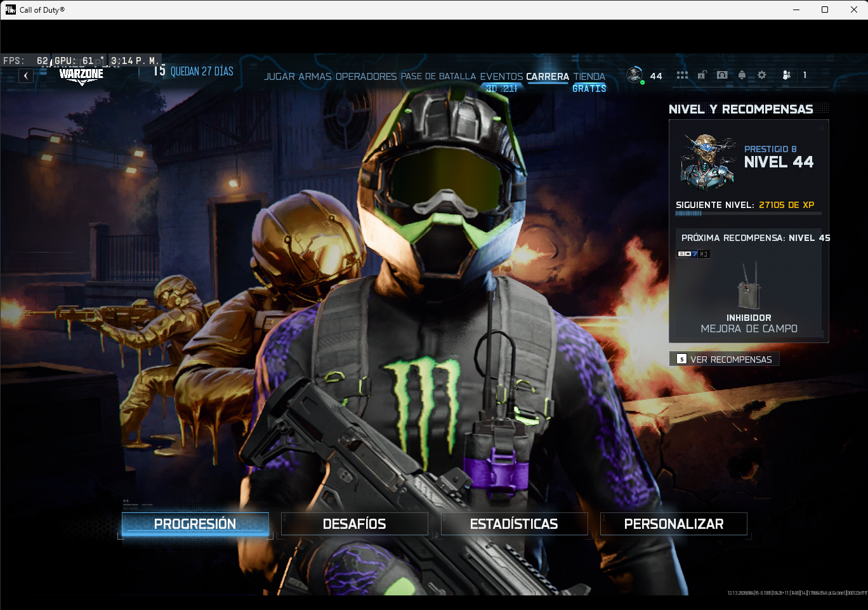The image size is (868, 610).
Task: Click the 'MEJORA DE CAMPO' label
Action: point(749,328)
